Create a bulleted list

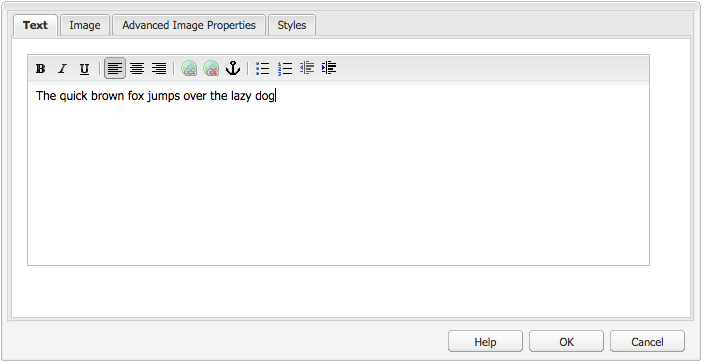click(263, 69)
